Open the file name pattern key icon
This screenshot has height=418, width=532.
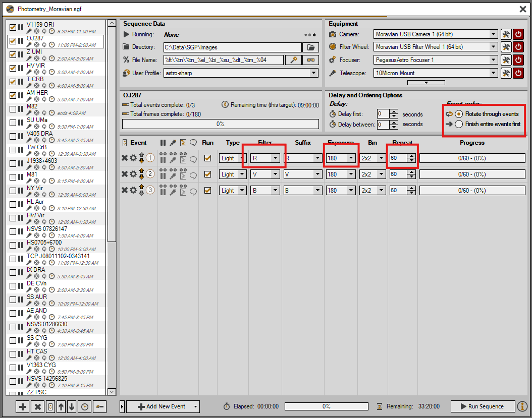pos(293,60)
